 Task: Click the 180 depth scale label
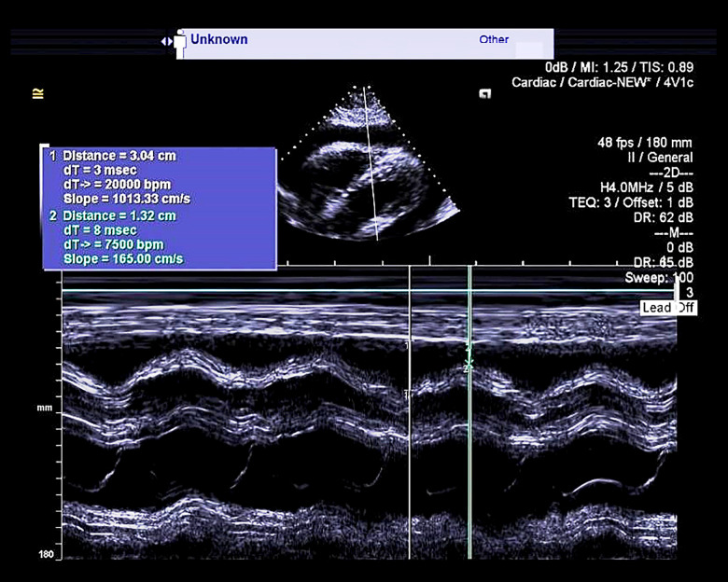click(44, 555)
